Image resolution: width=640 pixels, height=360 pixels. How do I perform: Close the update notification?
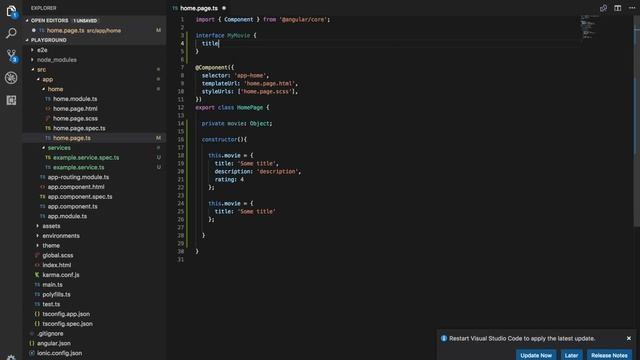click(629, 338)
